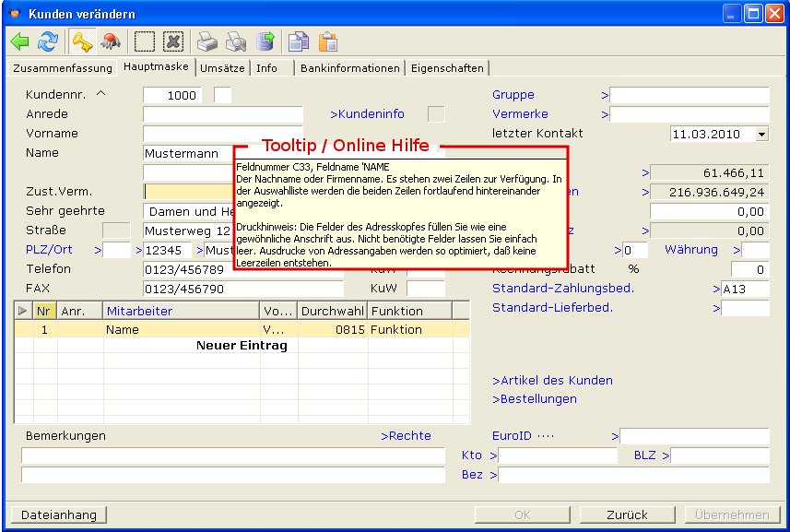The image size is (790, 532).
Task: Click the database export icon
Action: (x=265, y=41)
